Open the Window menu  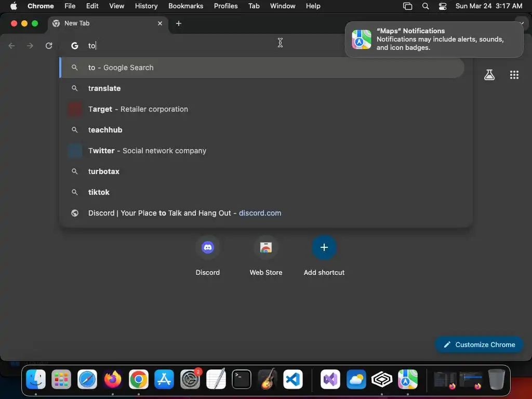tap(283, 6)
